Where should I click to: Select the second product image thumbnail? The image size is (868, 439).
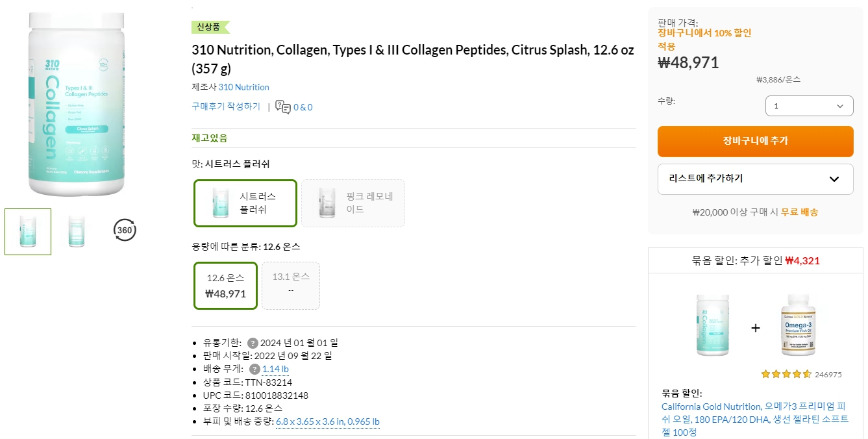click(76, 231)
